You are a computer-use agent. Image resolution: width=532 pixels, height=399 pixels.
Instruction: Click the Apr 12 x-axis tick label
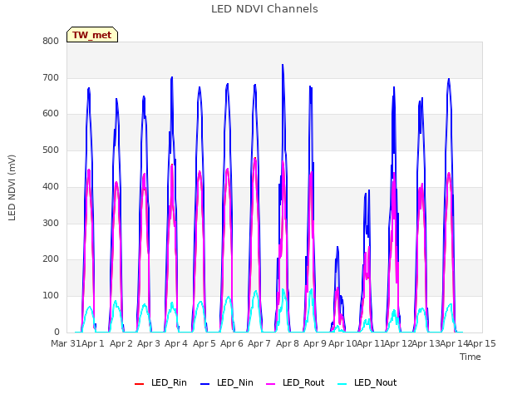point(398,343)
